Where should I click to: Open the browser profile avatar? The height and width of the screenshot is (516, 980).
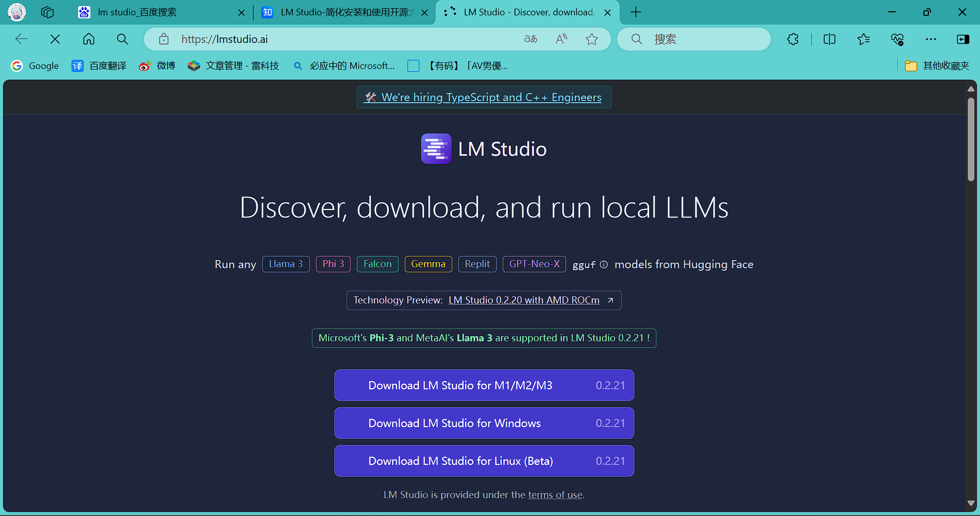click(17, 12)
